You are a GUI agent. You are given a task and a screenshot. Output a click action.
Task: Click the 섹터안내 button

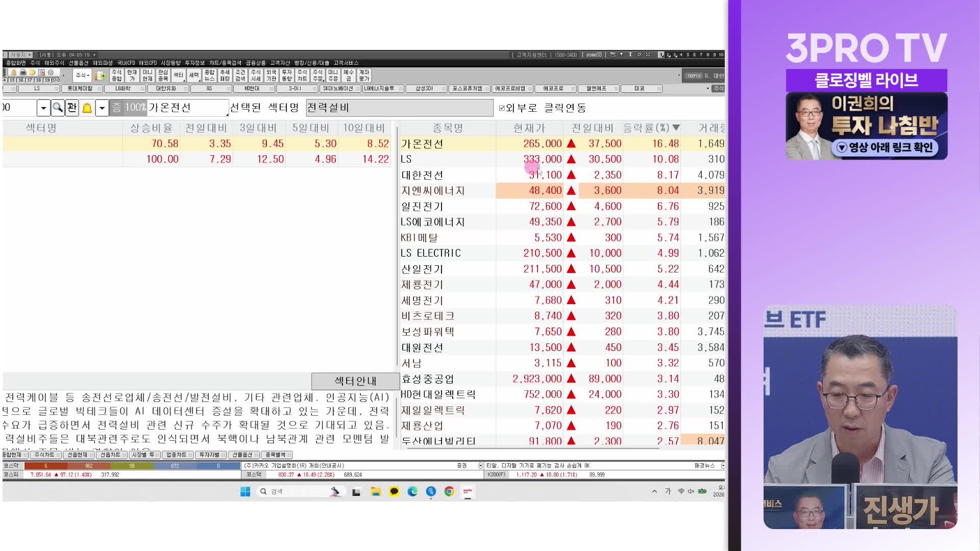click(x=355, y=381)
